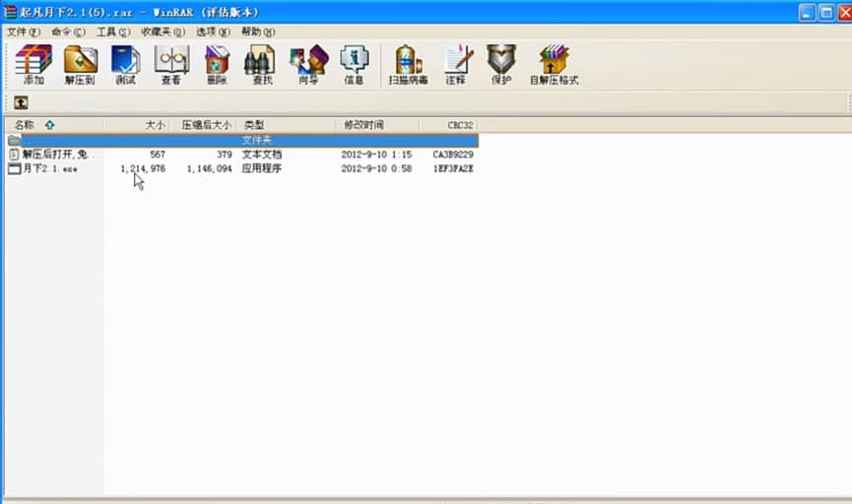
Task: Click the packed size value 379
Action: (x=225, y=155)
